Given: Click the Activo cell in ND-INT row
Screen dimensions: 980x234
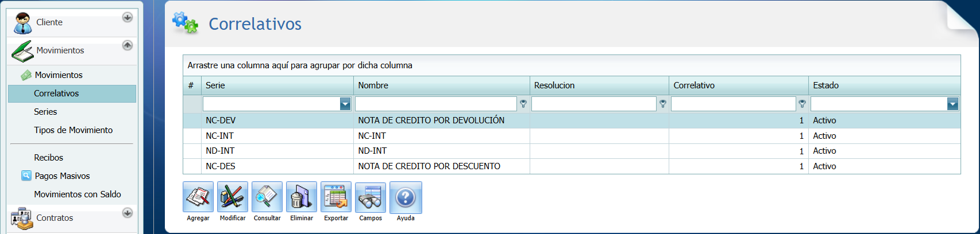Looking at the screenshot, I should [x=885, y=151].
